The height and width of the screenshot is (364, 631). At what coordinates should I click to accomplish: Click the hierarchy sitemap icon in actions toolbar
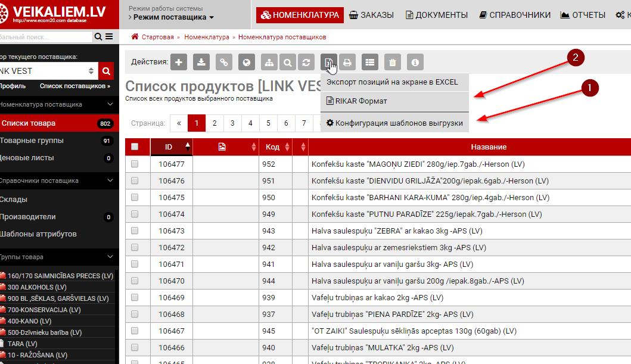269,62
